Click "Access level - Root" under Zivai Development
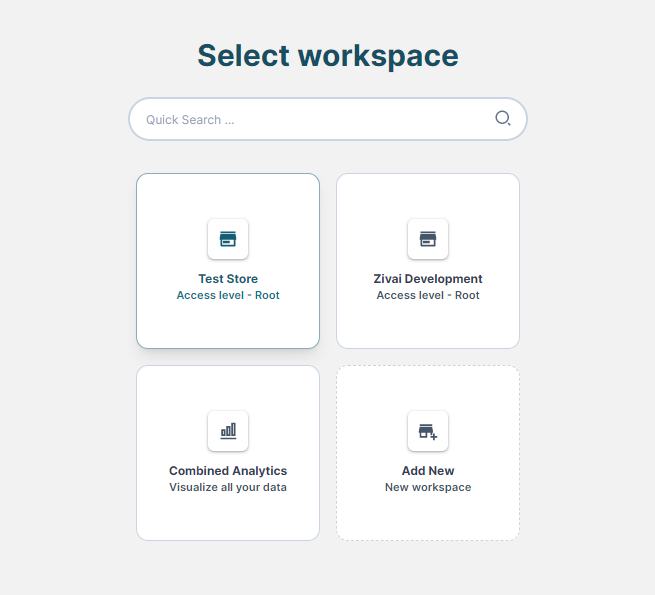 (x=428, y=296)
